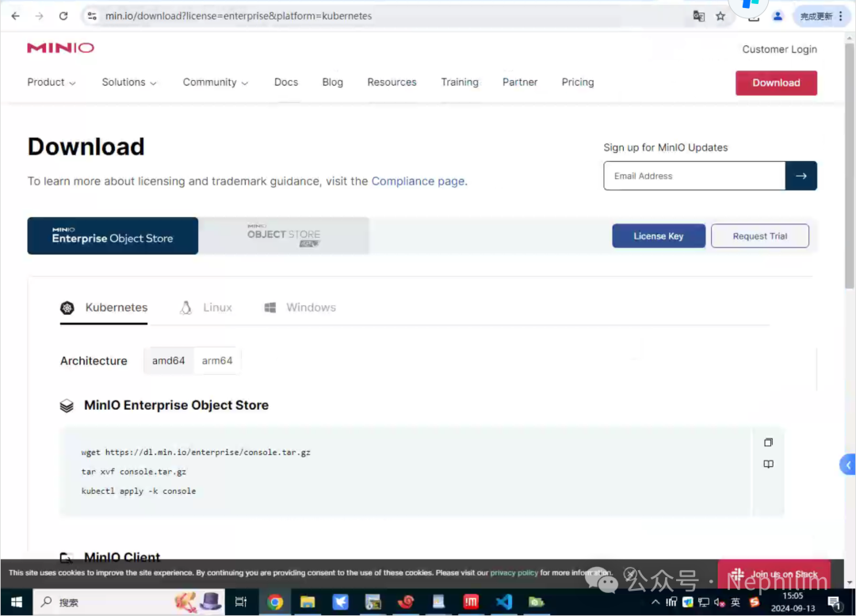Open the privacy policy link
The image size is (856, 616).
point(514,573)
